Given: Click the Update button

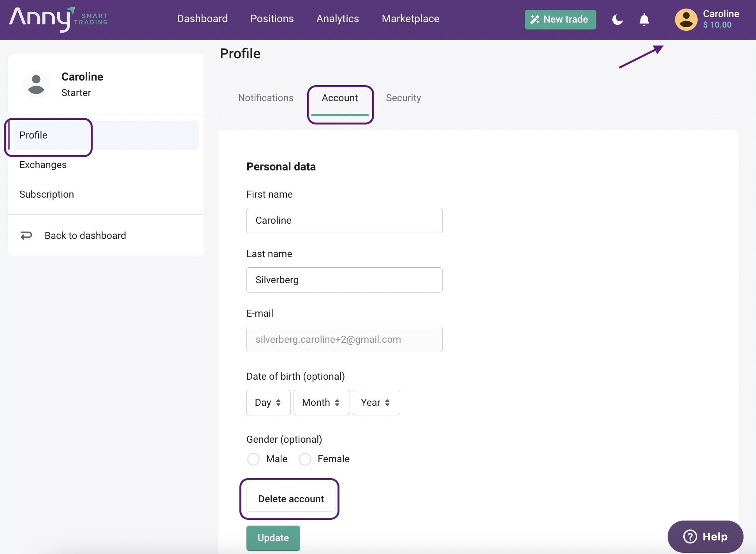Looking at the screenshot, I should [273, 538].
